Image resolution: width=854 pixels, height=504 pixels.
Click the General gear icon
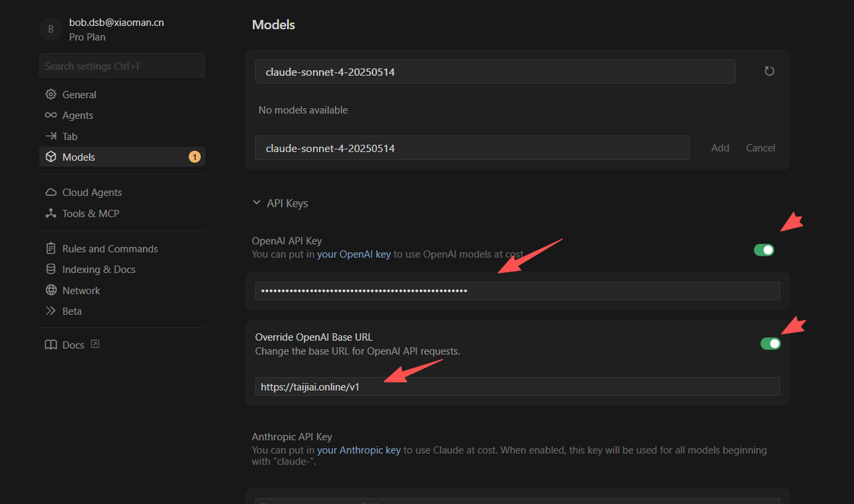coord(51,95)
